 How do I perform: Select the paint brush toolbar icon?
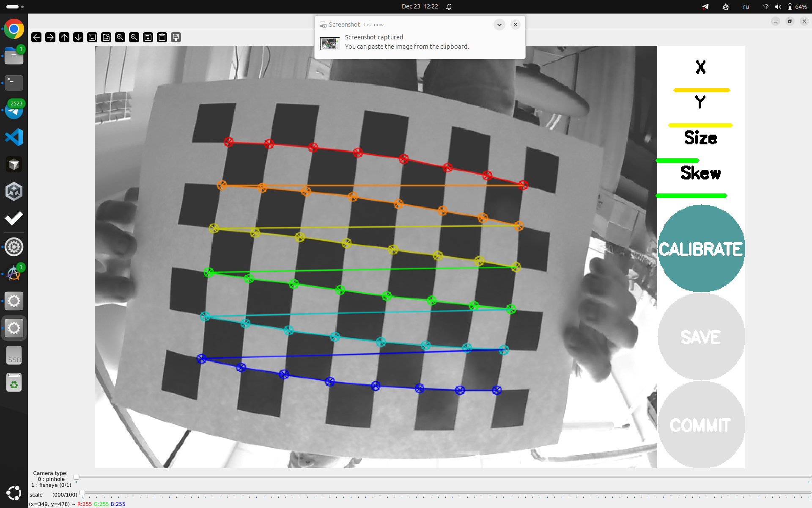click(176, 37)
